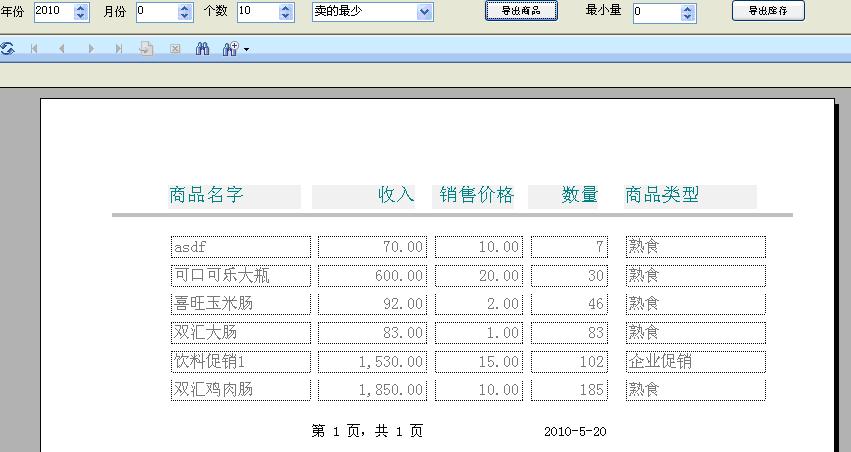
Task: Click the 导出库存 button
Action: (x=768, y=10)
